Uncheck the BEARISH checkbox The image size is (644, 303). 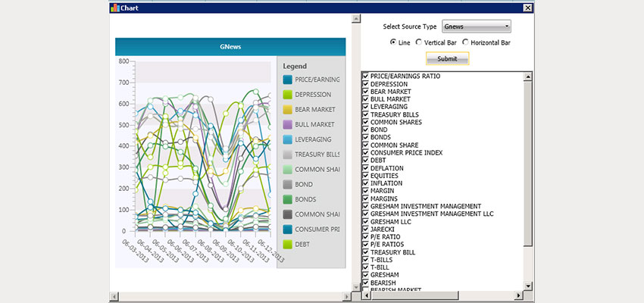(365, 283)
